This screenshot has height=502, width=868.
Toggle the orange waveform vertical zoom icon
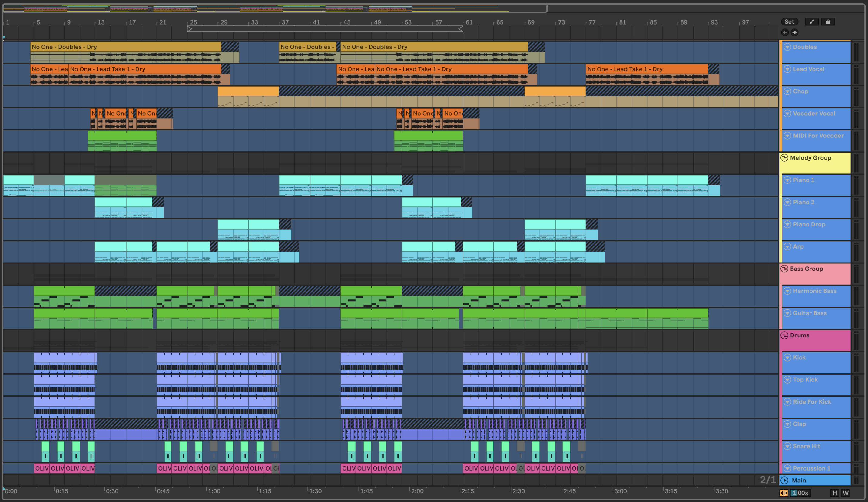(x=784, y=493)
